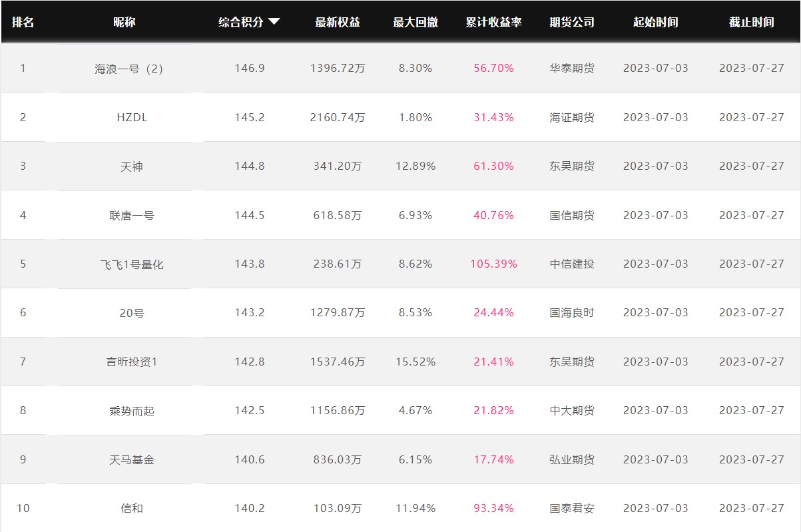Click the 排名 column header
801x532 pixels.
tap(23, 22)
